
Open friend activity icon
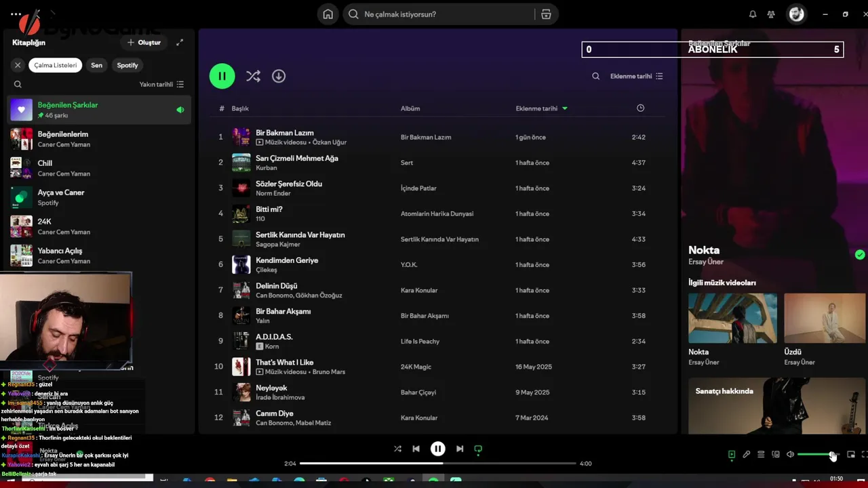(x=771, y=14)
